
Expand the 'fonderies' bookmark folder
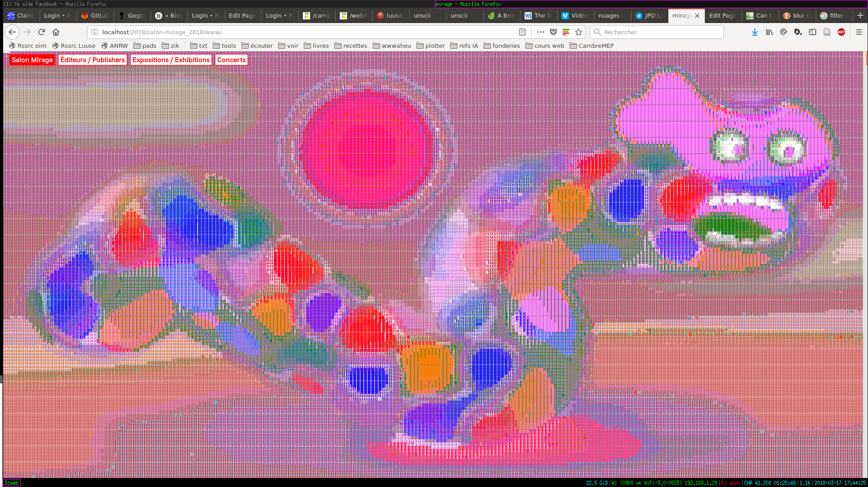pos(502,46)
